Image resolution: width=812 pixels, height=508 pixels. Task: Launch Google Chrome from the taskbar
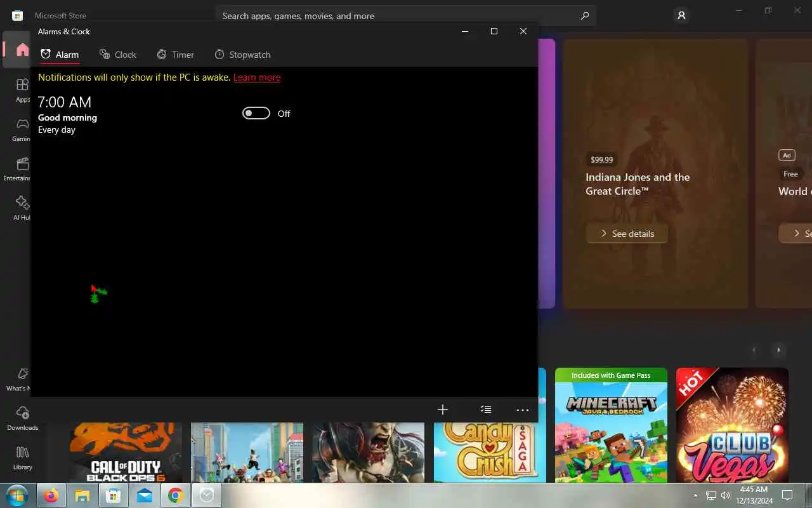pyautogui.click(x=176, y=496)
